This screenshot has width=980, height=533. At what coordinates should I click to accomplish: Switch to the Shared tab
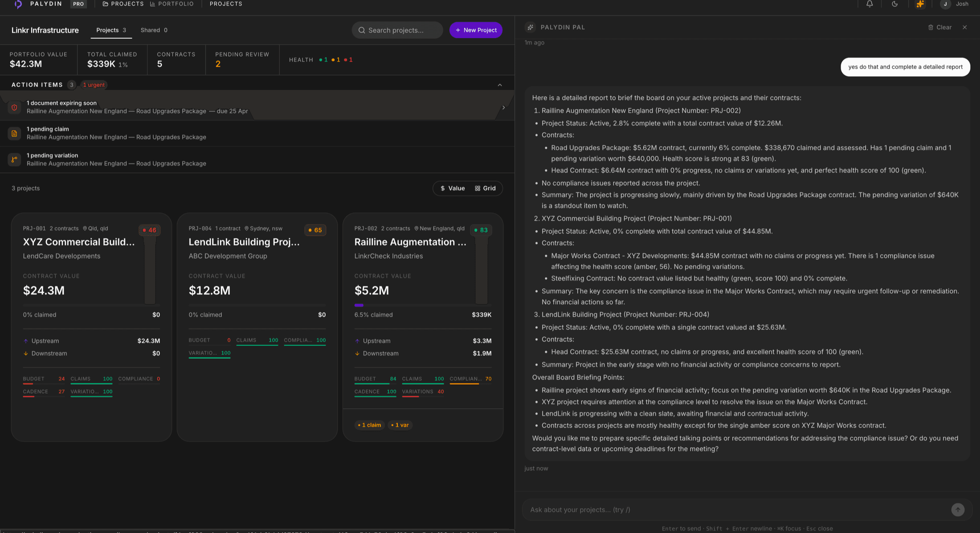tap(154, 30)
